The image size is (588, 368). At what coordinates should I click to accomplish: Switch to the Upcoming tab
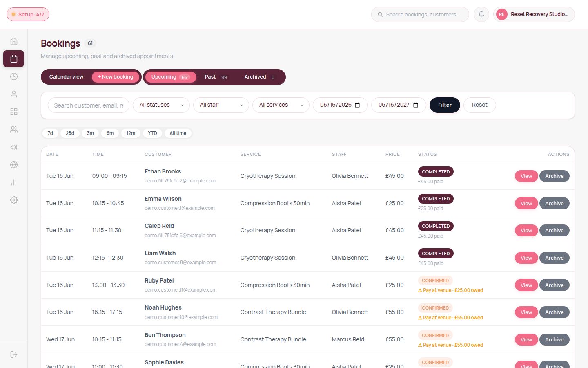click(171, 77)
